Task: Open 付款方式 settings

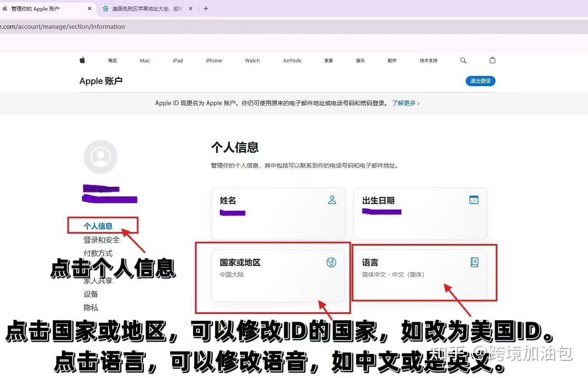Action: coord(98,253)
